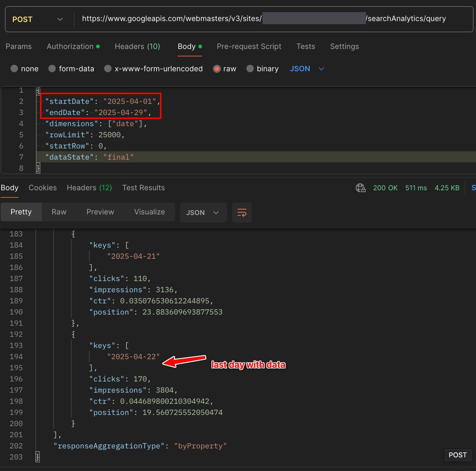Click the impressions 3804 line

[133, 390]
